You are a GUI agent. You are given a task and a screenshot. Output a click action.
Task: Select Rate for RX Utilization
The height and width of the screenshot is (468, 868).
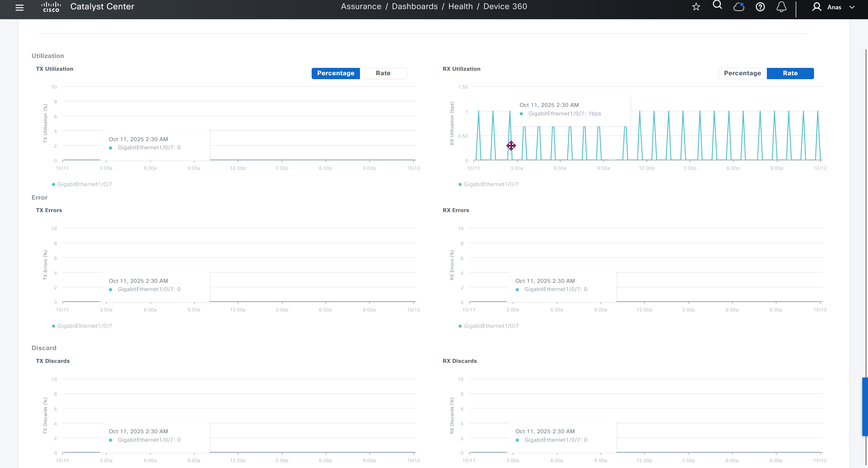pyautogui.click(x=790, y=73)
